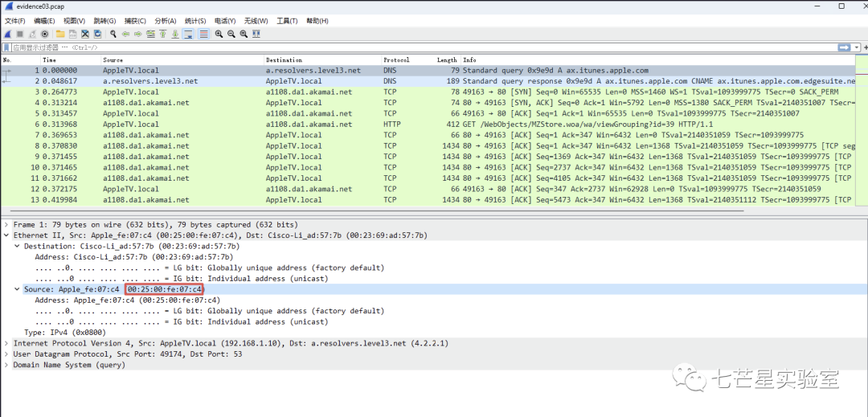Go forward in packet history arrow
The width and height of the screenshot is (868, 417).
[138, 34]
